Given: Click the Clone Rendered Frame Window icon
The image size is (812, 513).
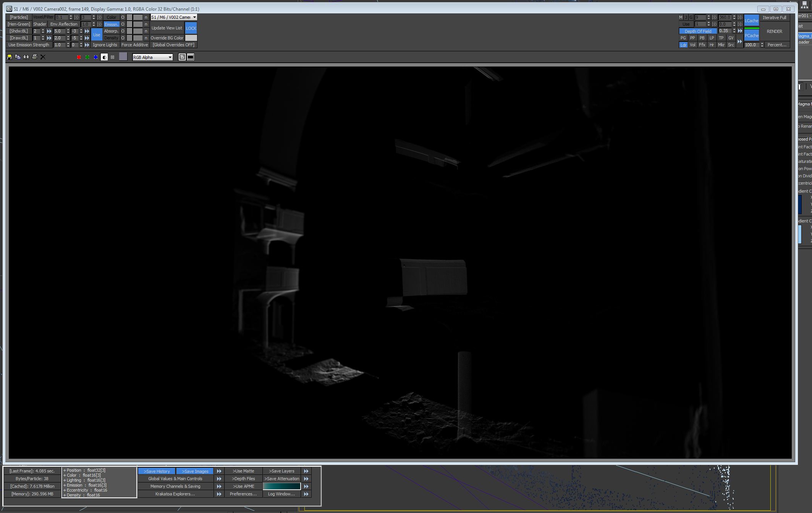Looking at the screenshot, I should click(26, 57).
